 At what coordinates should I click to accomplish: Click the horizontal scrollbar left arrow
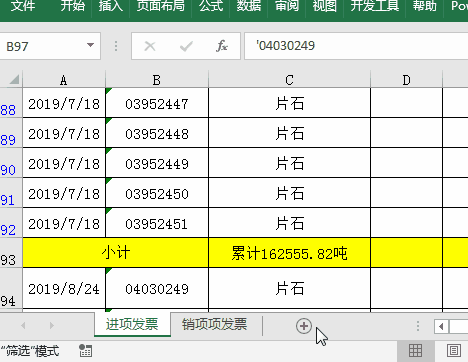[x=441, y=326]
